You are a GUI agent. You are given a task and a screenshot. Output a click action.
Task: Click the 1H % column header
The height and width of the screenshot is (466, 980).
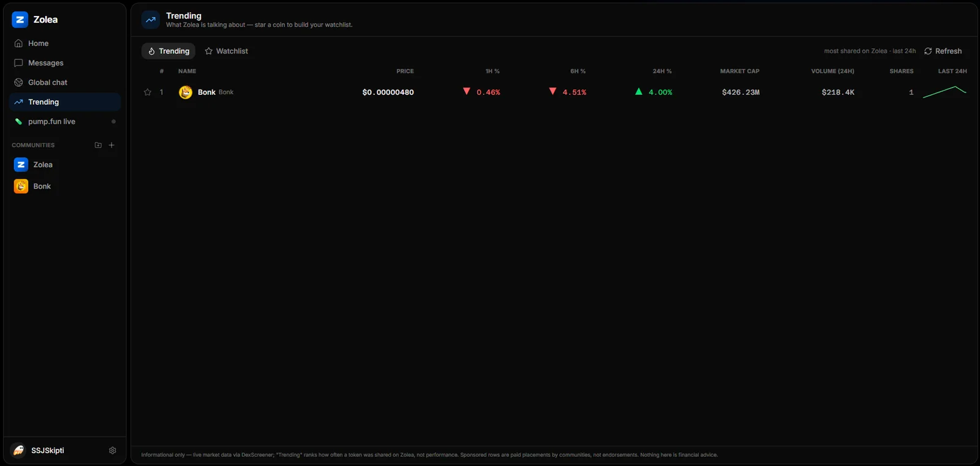(x=492, y=72)
